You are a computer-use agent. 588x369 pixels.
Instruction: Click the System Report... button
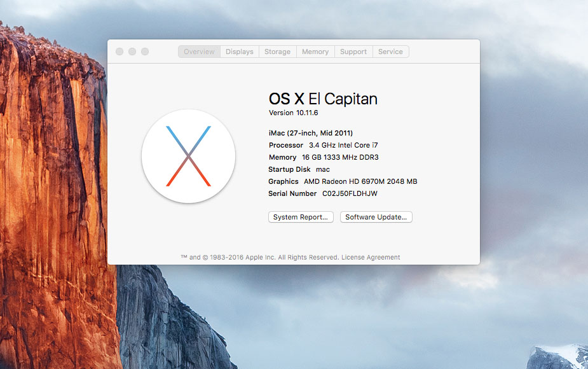coord(301,217)
